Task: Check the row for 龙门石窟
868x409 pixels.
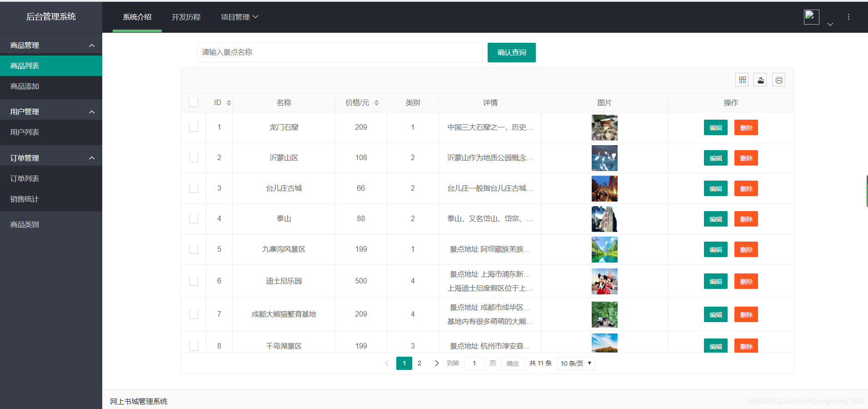Action: pyautogui.click(x=194, y=127)
